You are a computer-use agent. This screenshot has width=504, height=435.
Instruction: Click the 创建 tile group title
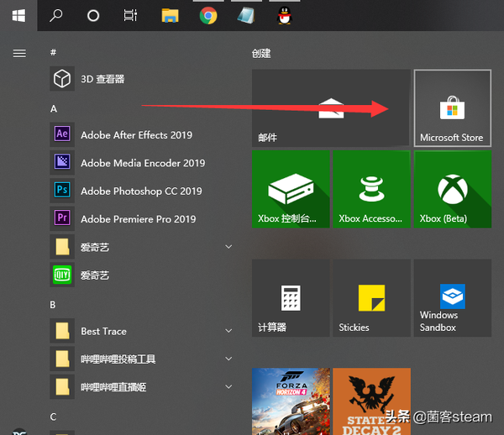[x=261, y=53]
